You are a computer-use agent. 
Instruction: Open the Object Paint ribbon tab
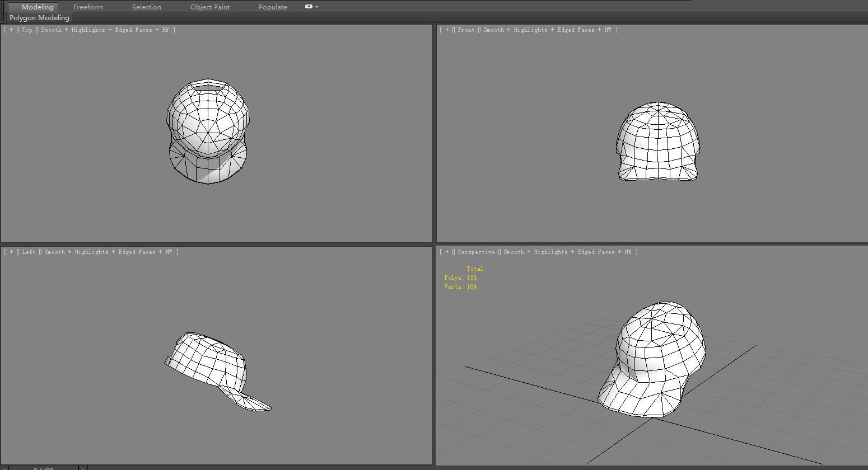pos(209,7)
